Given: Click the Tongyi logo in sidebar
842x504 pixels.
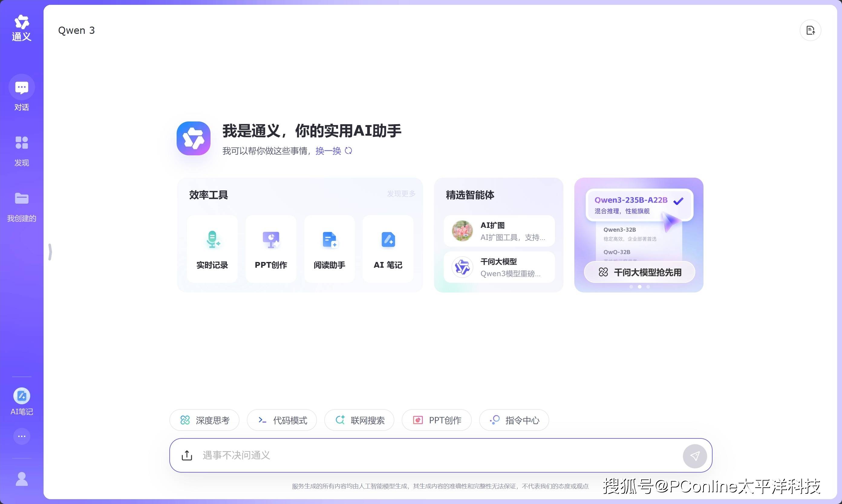Looking at the screenshot, I should pyautogui.click(x=21, y=28).
